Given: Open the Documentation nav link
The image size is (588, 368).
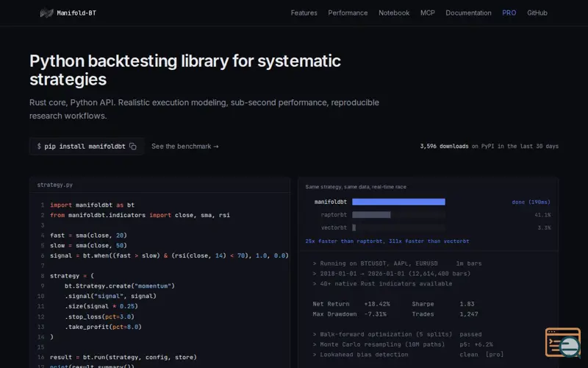Looking at the screenshot, I should tap(468, 13).
